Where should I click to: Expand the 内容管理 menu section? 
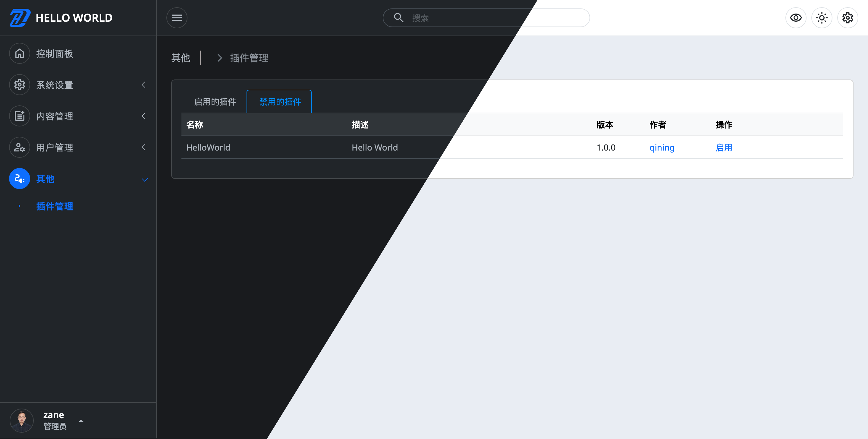(x=78, y=116)
